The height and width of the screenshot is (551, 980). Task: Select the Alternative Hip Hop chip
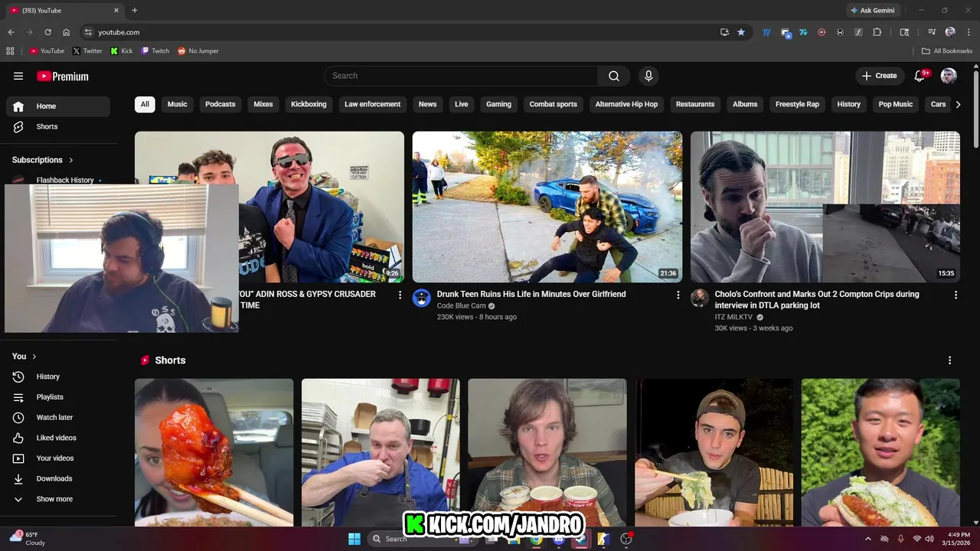pos(626,104)
